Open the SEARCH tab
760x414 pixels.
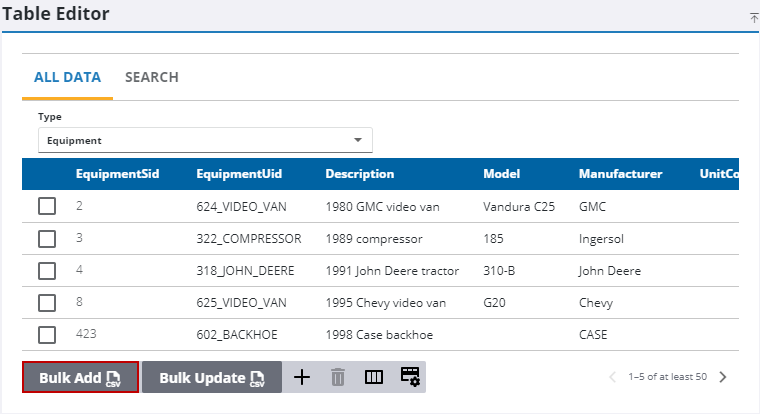pyautogui.click(x=152, y=77)
